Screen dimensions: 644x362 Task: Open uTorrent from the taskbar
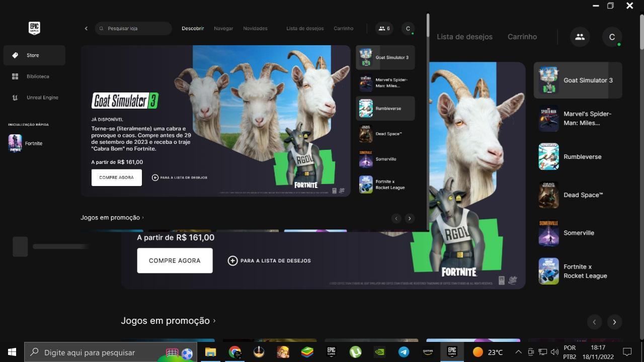(x=356, y=352)
